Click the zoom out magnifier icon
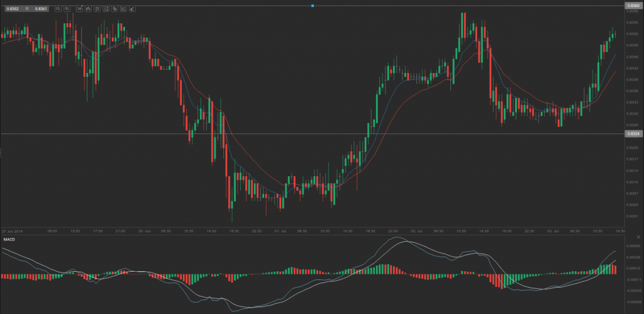The height and width of the screenshot is (314, 644). click(58, 9)
